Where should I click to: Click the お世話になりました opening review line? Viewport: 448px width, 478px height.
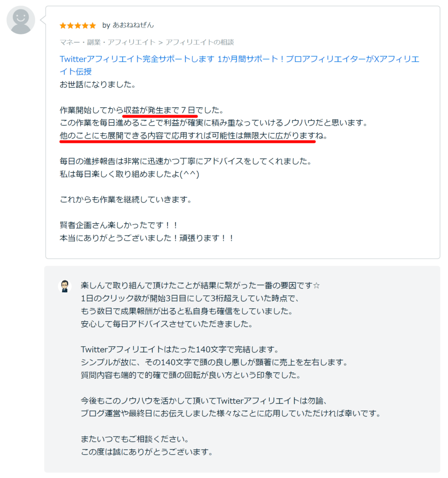click(97, 85)
